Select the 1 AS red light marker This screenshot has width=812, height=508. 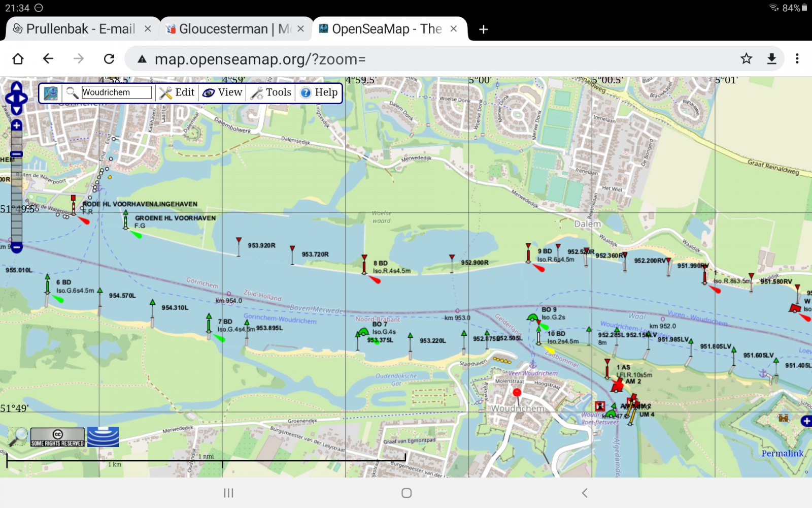click(x=607, y=369)
